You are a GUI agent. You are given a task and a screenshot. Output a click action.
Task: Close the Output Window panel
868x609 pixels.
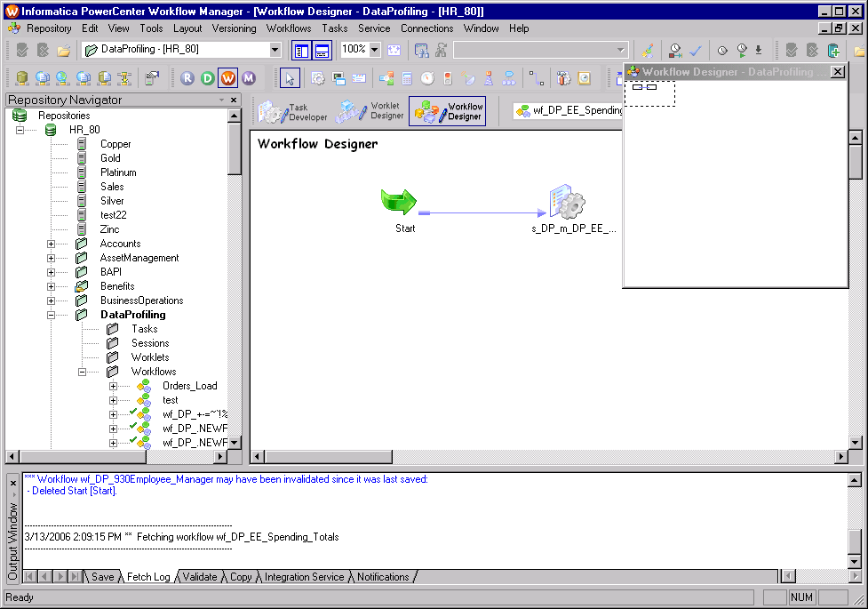[13, 483]
